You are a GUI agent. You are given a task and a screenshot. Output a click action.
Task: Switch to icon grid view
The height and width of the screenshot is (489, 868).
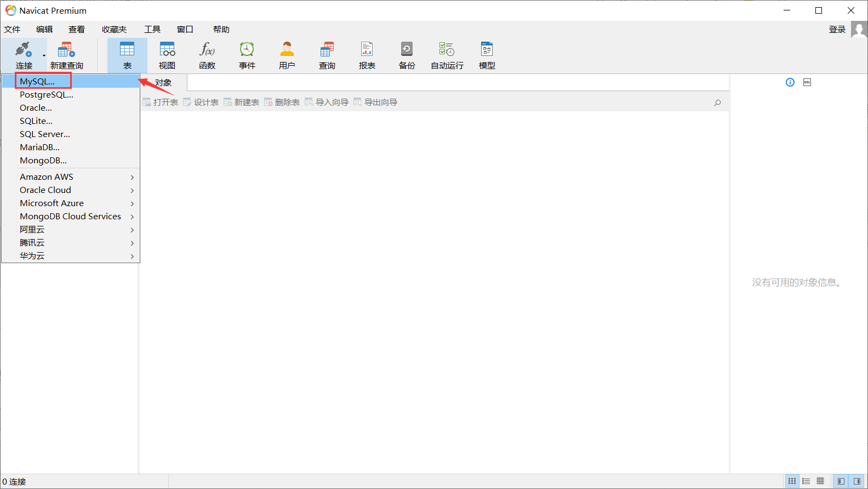[792, 481]
